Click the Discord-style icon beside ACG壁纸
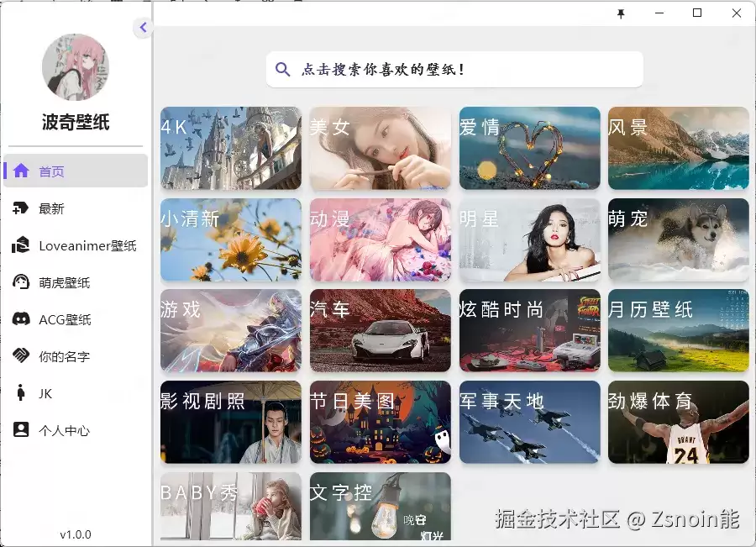This screenshot has width=756, height=547. [21, 318]
